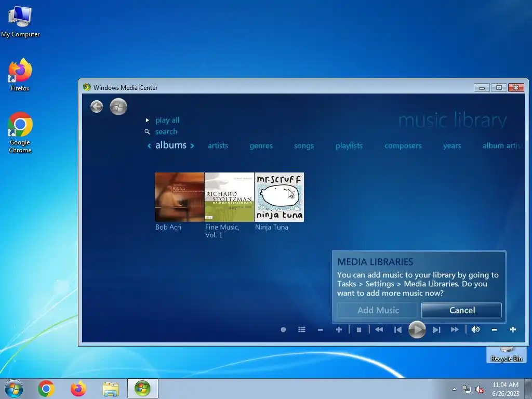This screenshot has height=399, width=532.
Task: Click channel up plus button
Action: click(x=339, y=329)
